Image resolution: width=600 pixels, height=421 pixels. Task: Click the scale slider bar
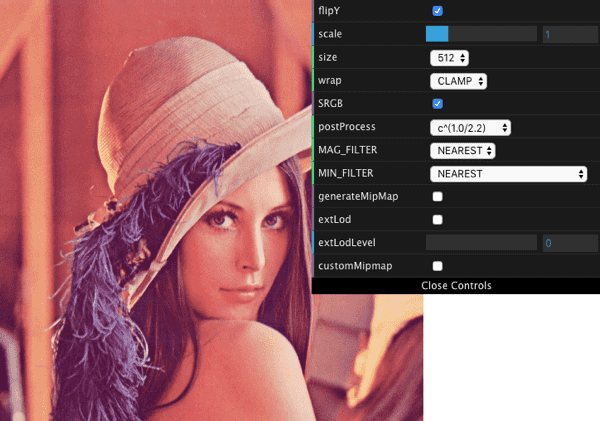tap(481, 34)
